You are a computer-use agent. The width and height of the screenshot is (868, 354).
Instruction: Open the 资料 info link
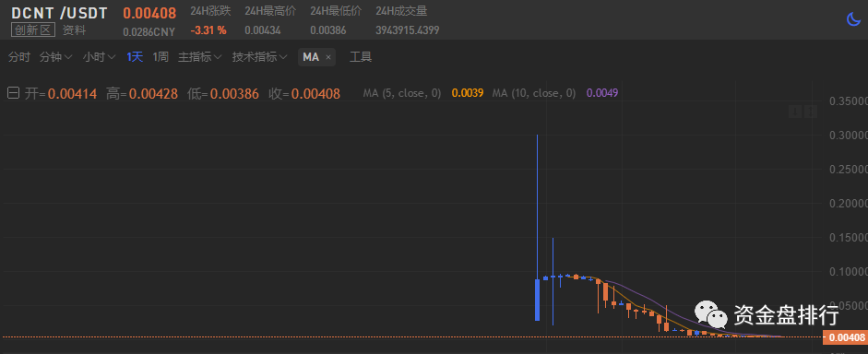coord(74,30)
